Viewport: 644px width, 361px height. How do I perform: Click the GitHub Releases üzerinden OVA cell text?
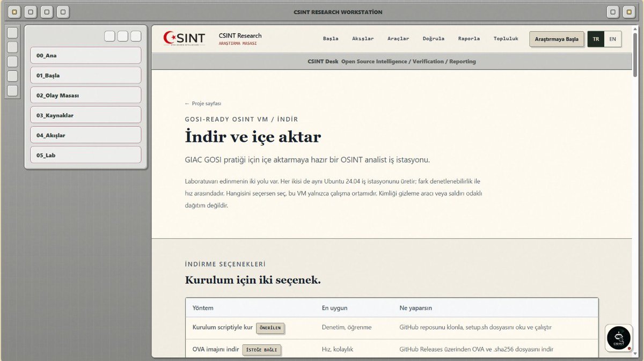pyautogui.click(x=477, y=349)
